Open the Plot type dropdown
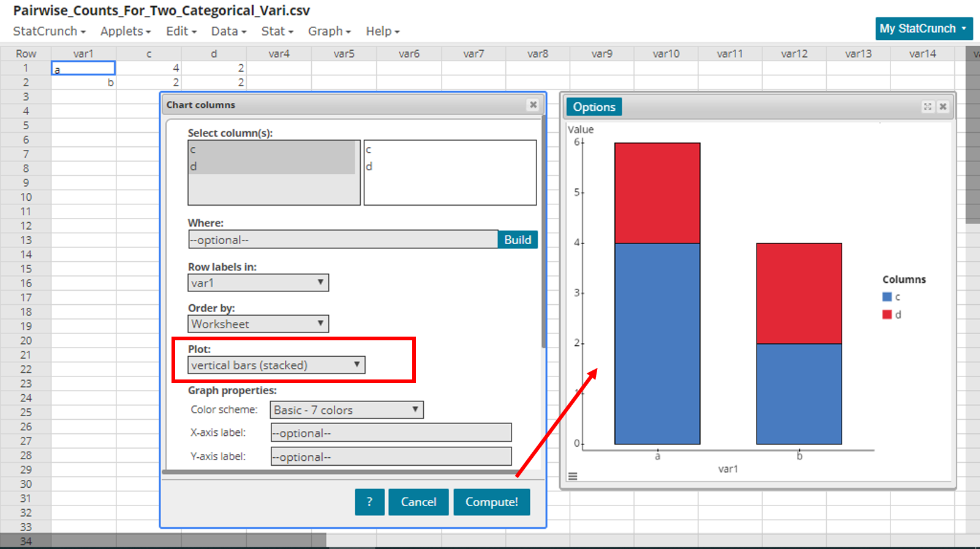 (276, 365)
